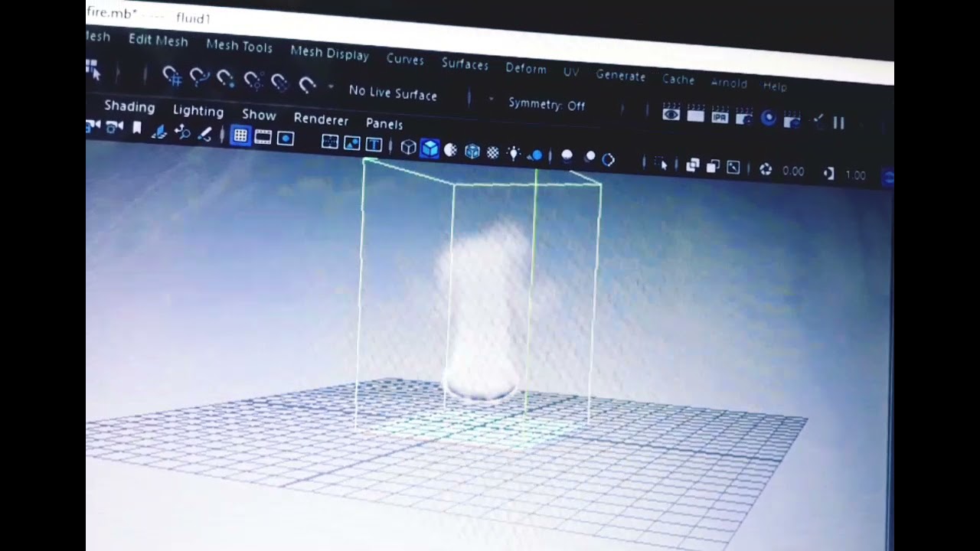Open the Symmetry: Off dropdown
This screenshot has width=980, height=551.
[547, 105]
